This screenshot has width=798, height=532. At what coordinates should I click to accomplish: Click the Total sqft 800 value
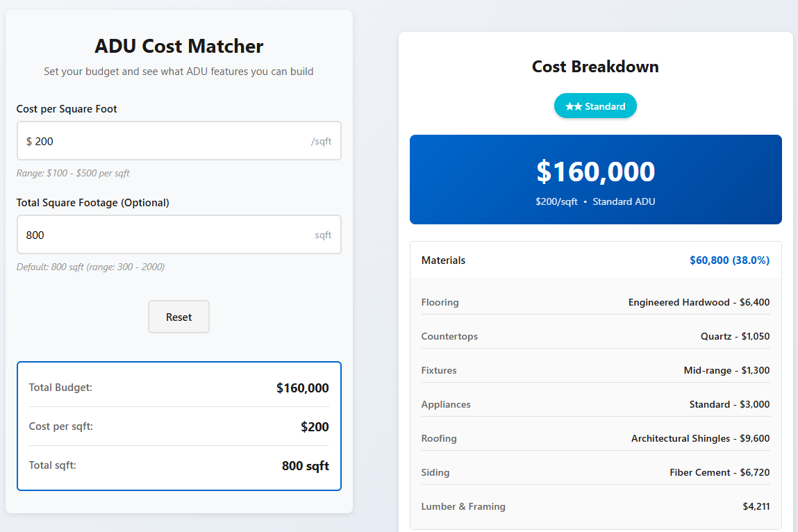(306, 465)
